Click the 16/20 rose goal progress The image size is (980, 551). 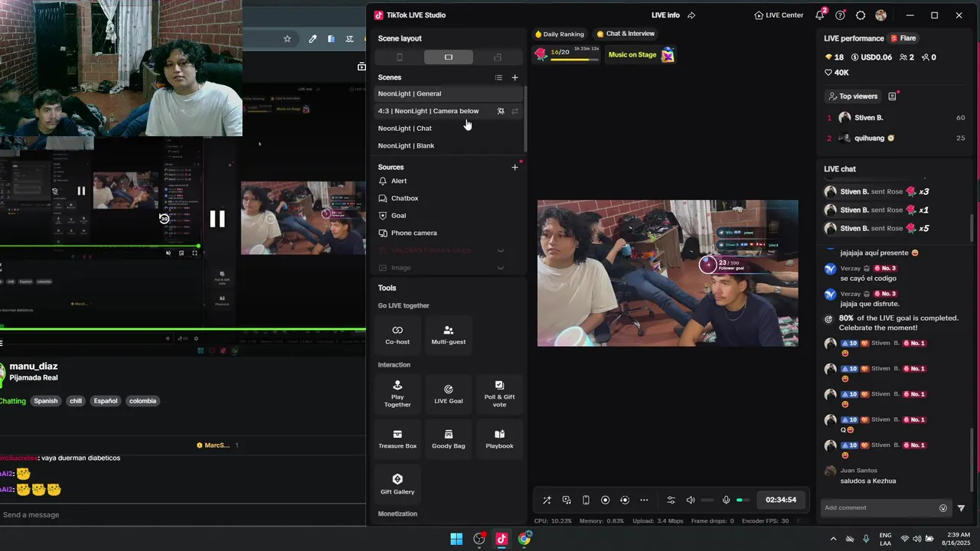click(x=567, y=54)
